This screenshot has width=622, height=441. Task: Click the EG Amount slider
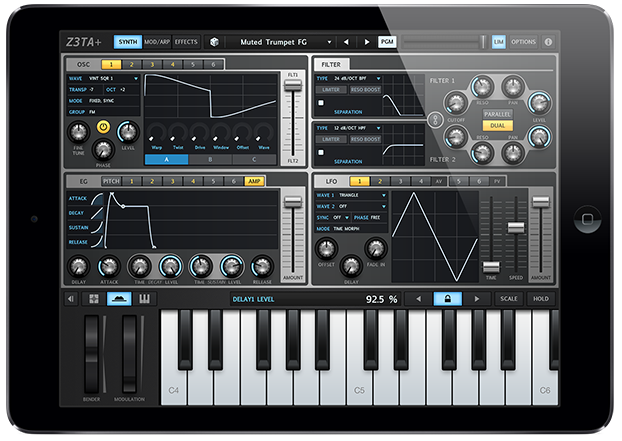(293, 234)
